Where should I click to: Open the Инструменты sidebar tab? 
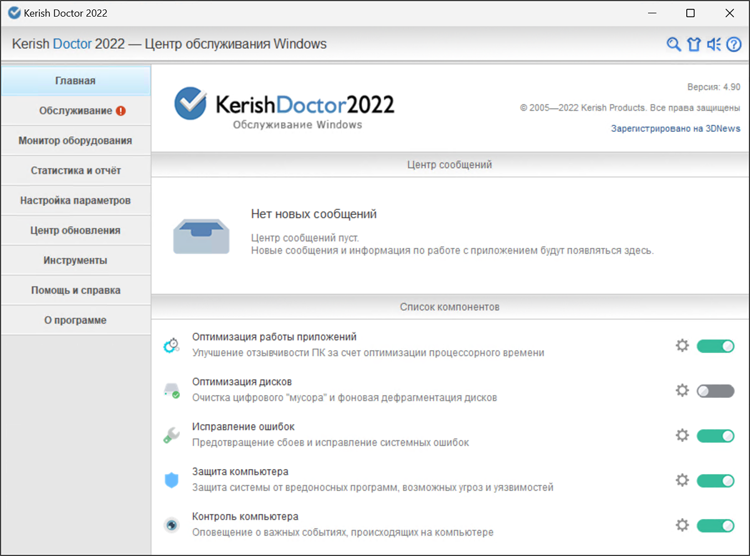pos(76,261)
